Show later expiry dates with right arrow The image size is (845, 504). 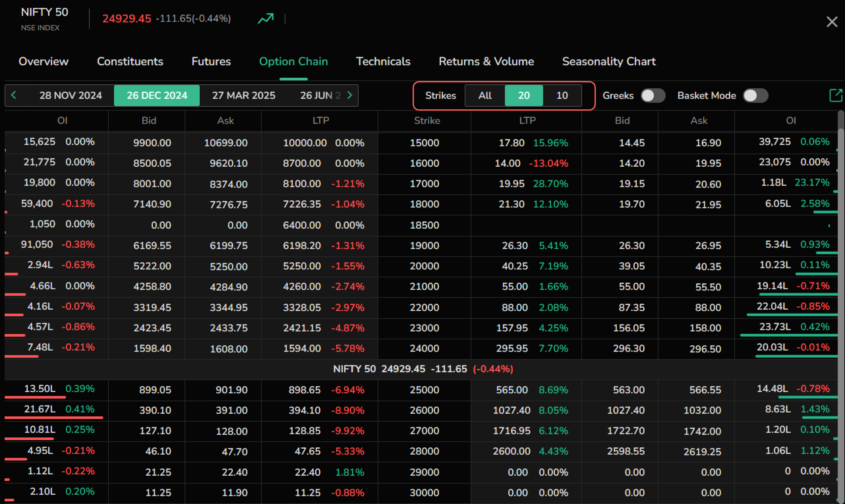[x=350, y=95]
